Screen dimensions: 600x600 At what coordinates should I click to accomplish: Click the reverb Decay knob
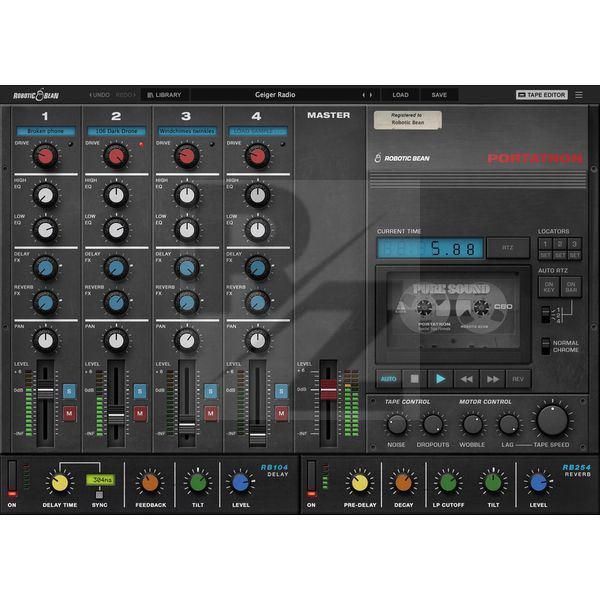(403, 483)
